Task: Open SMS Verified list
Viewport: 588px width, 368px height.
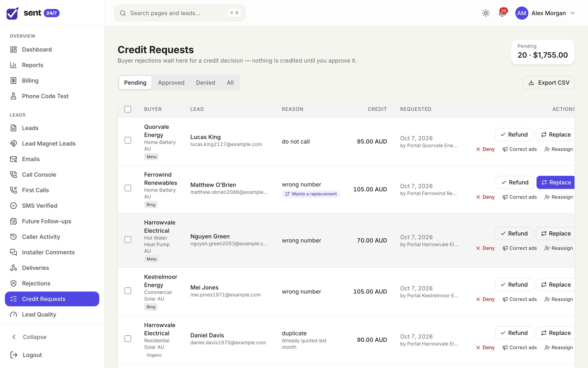Action: click(x=52, y=206)
